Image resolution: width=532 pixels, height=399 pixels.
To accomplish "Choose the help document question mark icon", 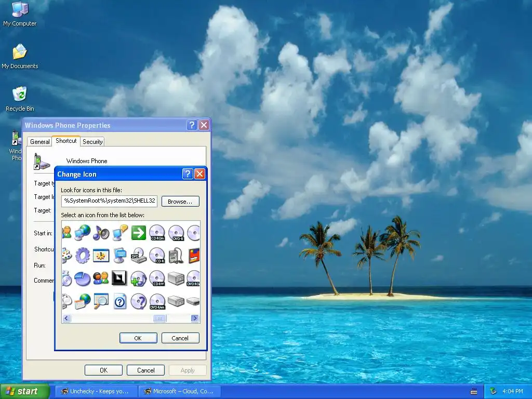I will [x=120, y=301].
